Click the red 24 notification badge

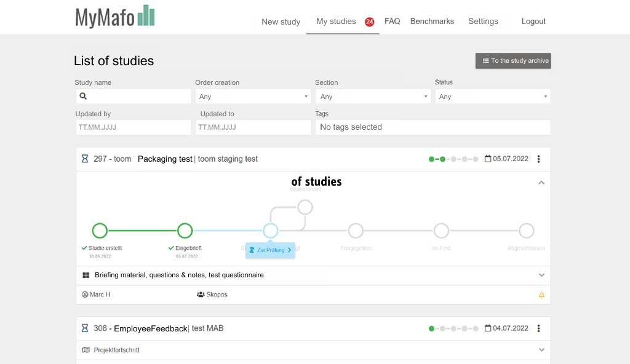coord(369,22)
